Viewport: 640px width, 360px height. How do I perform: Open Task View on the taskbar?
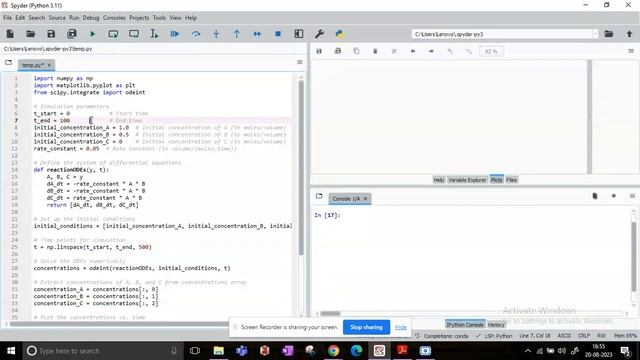click(195, 351)
